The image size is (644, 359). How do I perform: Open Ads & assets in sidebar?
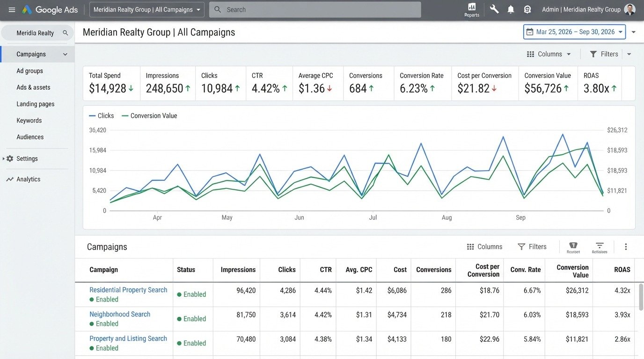click(x=33, y=87)
